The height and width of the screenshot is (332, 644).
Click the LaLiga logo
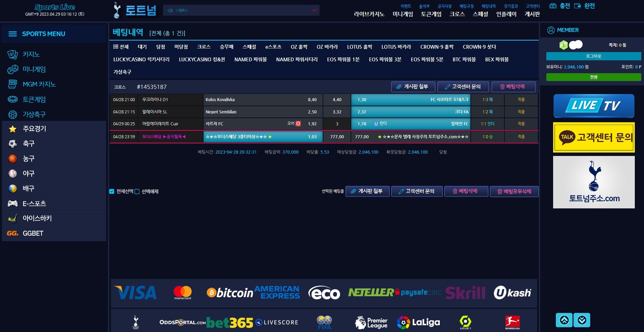pyautogui.click(x=418, y=322)
